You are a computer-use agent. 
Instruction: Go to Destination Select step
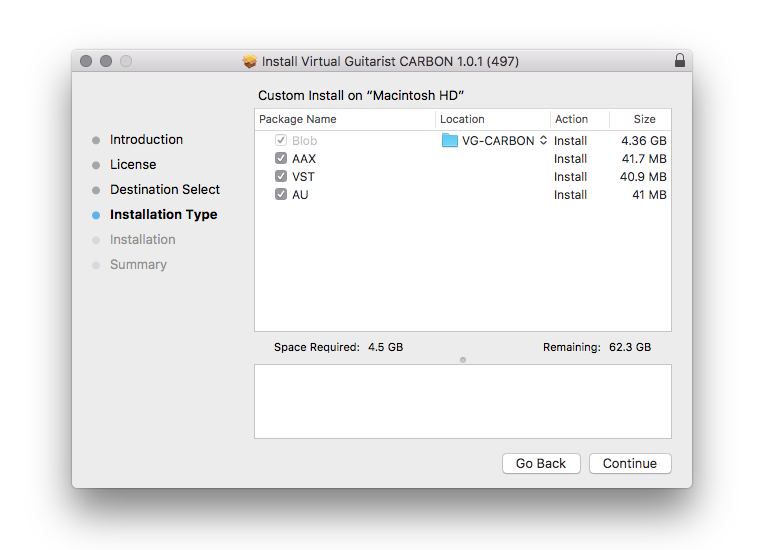pyautogui.click(x=165, y=190)
